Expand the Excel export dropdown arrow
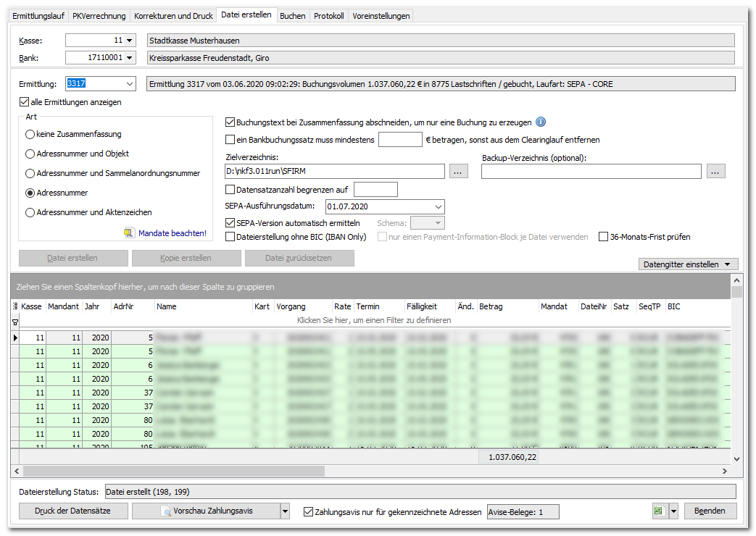Screen dimensions: 756x536 (x=673, y=511)
